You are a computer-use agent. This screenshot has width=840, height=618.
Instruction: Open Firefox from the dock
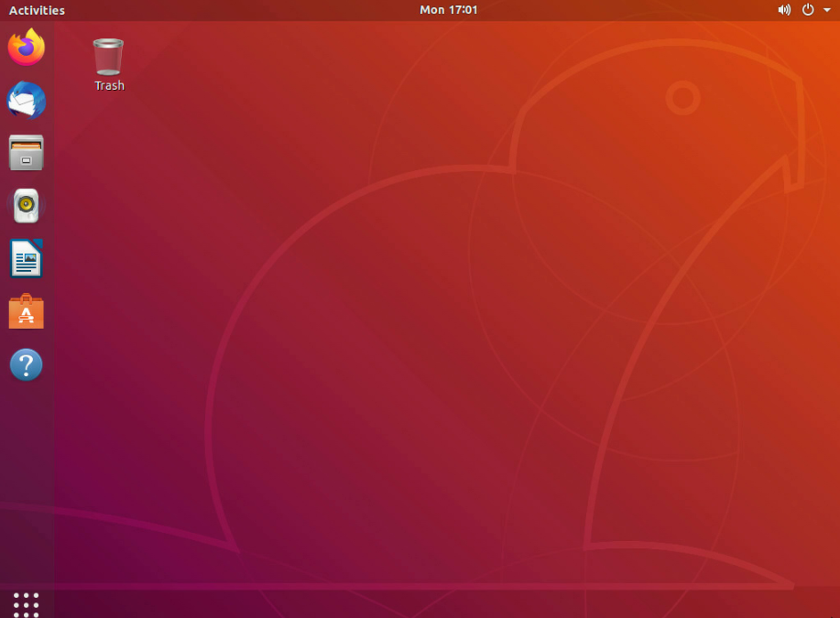pos(27,47)
